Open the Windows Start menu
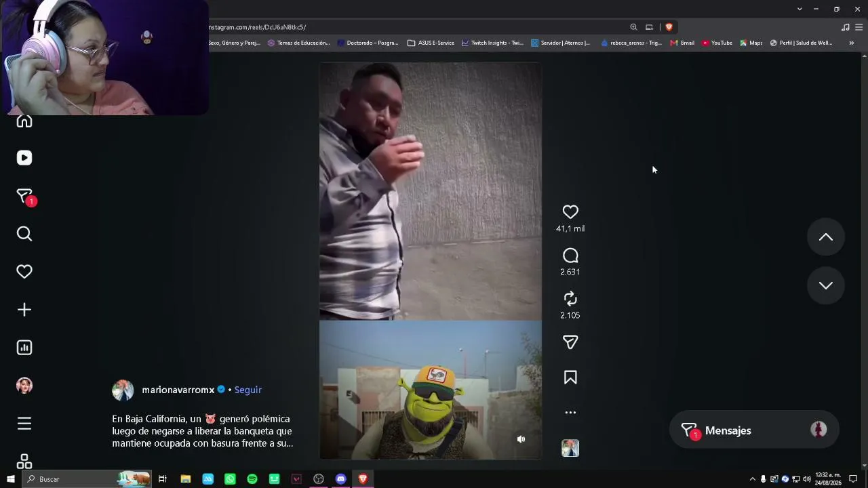Screen dimensions: 868x488 point(10,479)
